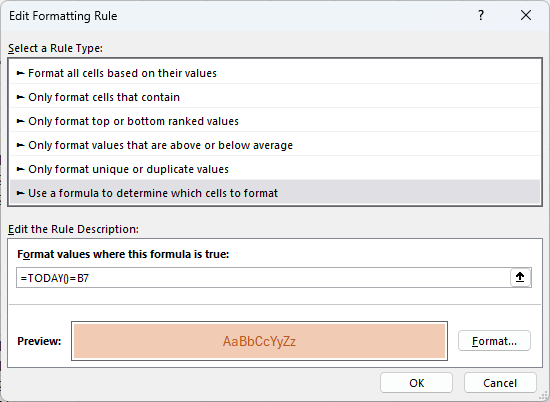Click the orange AaBbCcYyZz preview swatch
Viewport: 550px width, 402px height.
pyautogui.click(x=259, y=341)
